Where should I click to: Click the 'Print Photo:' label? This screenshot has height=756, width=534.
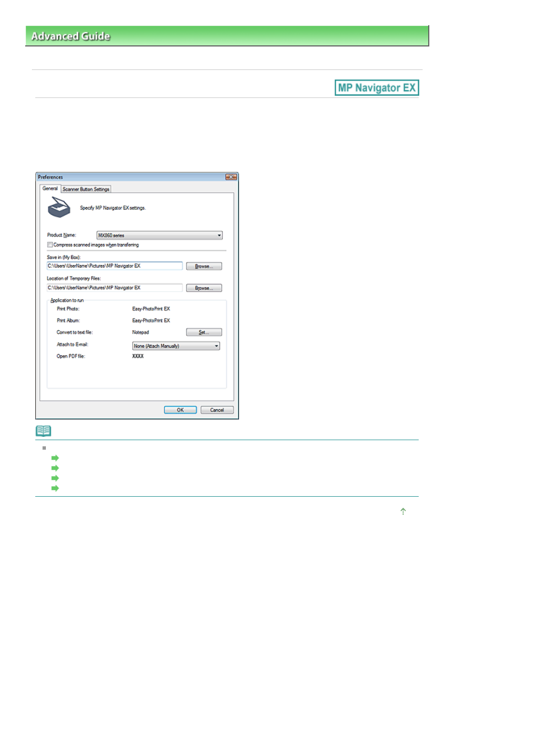tap(68, 309)
